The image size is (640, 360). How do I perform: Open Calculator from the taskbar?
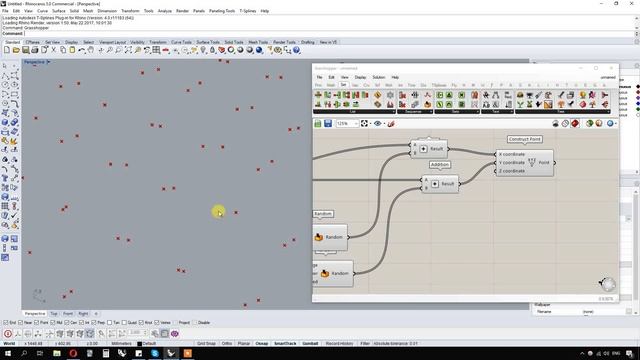[x=106, y=353]
